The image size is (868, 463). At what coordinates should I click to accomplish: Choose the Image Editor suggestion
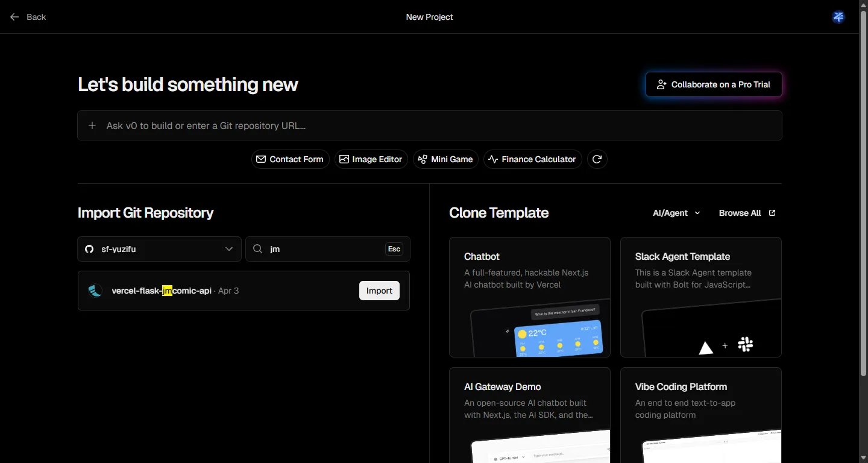pyautogui.click(x=371, y=159)
